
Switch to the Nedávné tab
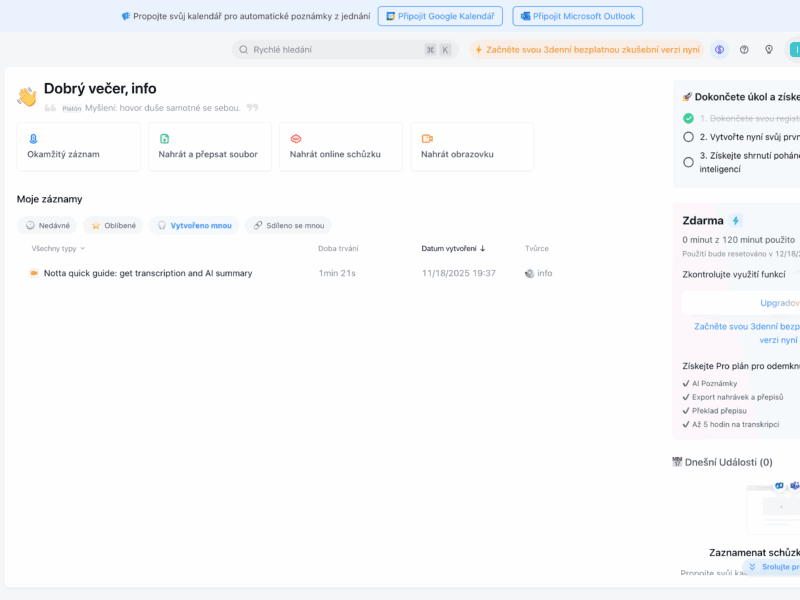tap(47, 225)
